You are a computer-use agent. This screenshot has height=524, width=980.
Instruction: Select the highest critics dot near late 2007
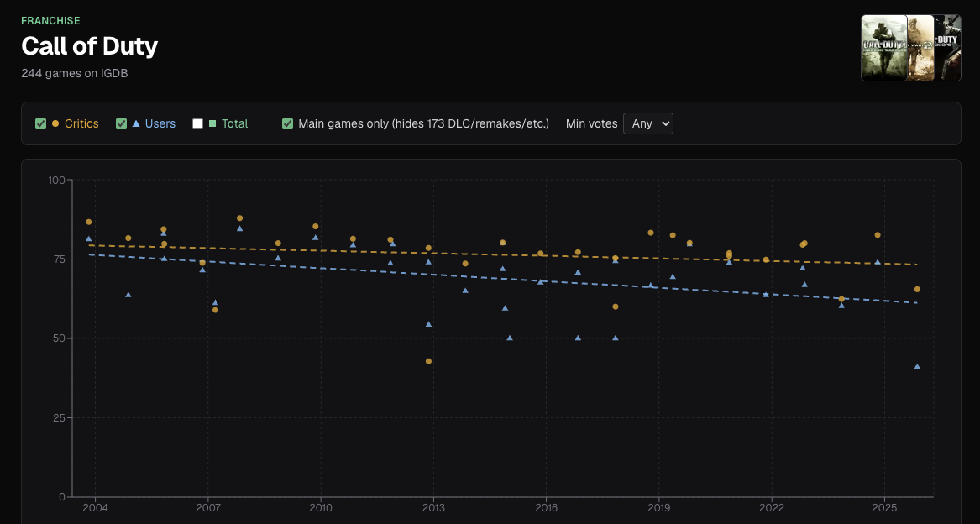click(x=239, y=218)
